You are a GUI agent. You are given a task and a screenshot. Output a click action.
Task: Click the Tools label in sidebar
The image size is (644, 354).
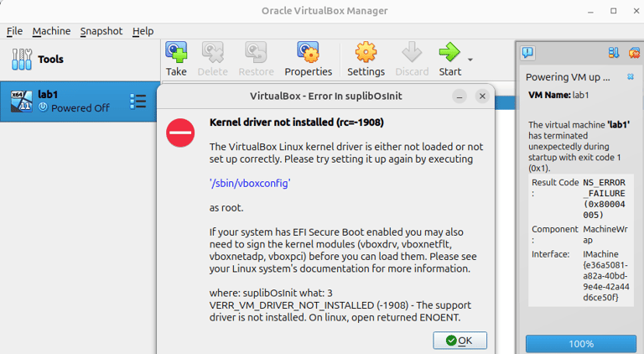(x=50, y=59)
